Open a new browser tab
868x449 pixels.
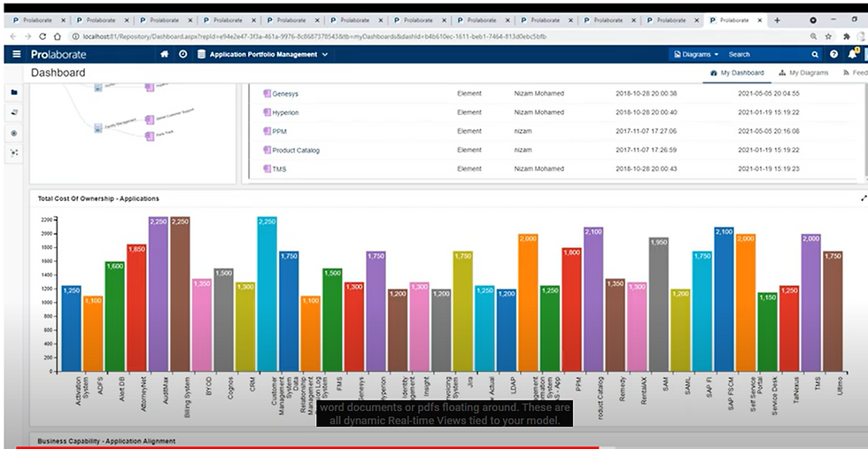pyautogui.click(x=778, y=20)
